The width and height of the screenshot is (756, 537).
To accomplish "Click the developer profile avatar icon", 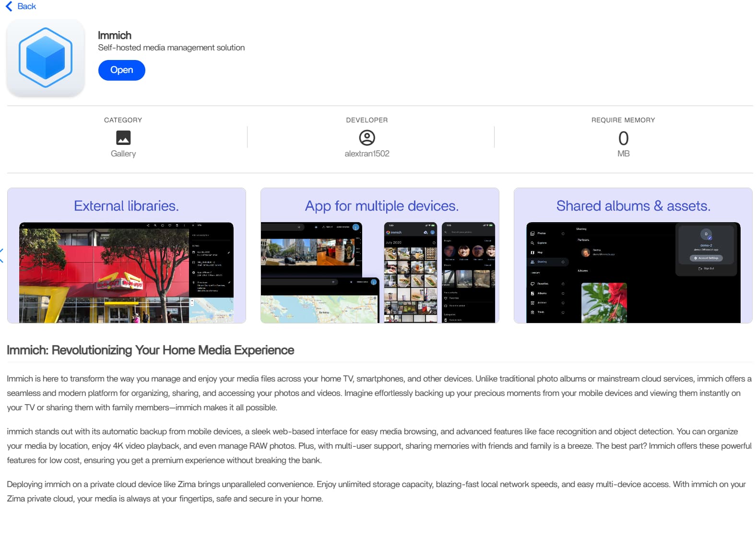I will click(x=367, y=138).
